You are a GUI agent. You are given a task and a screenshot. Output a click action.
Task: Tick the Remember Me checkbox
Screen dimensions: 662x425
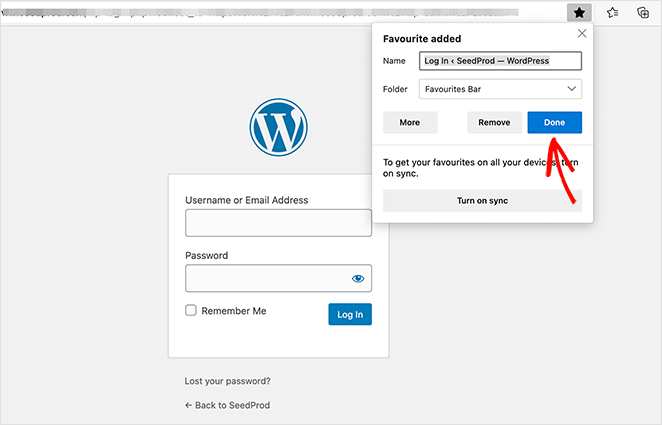click(x=191, y=311)
